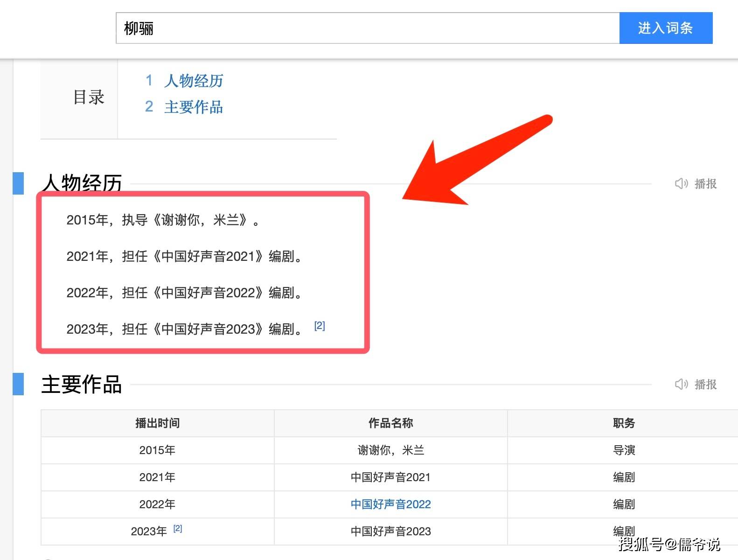738x560 pixels.
Task: Click the 播出时间 column header
Action: pos(158,423)
